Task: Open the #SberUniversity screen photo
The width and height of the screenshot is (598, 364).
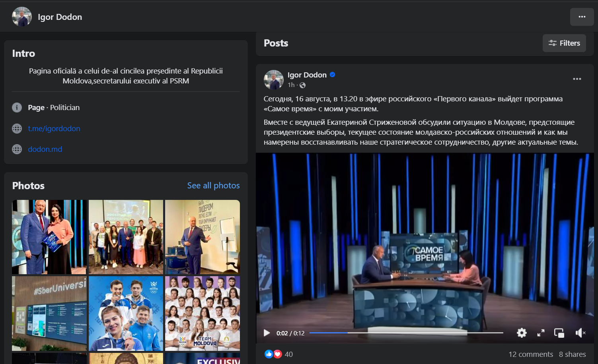Action: [x=49, y=314]
